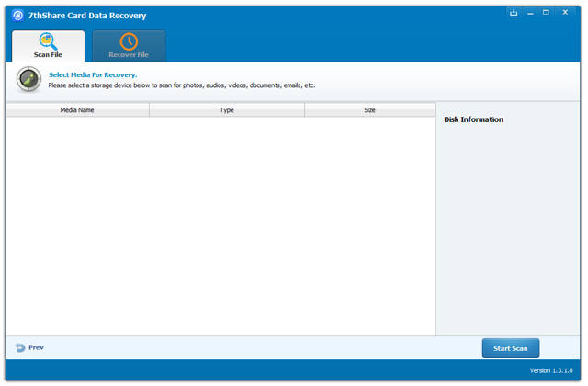This screenshot has width=588, height=386.
Task: Close the 7thShare Card Data Recovery window
Action: tap(565, 12)
